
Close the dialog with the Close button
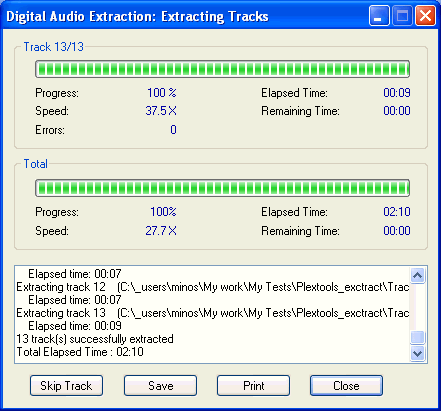point(346,386)
